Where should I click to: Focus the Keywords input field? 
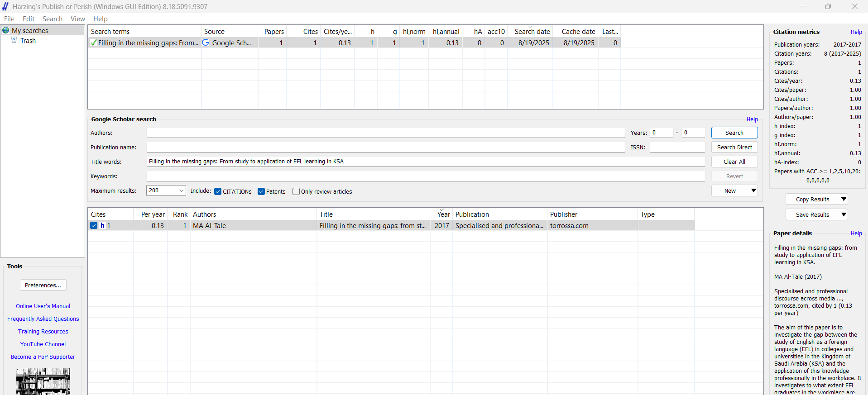pyautogui.click(x=425, y=176)
